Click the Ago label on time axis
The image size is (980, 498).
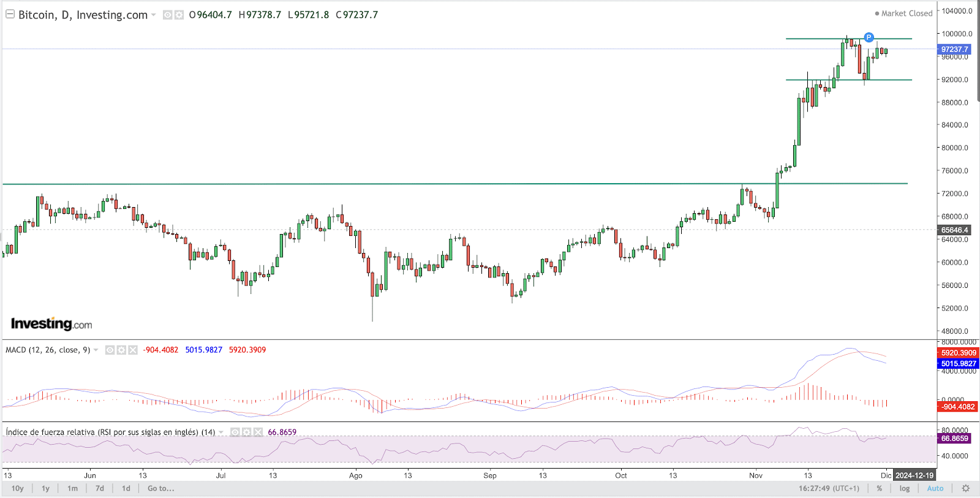[x=356, y=475]
